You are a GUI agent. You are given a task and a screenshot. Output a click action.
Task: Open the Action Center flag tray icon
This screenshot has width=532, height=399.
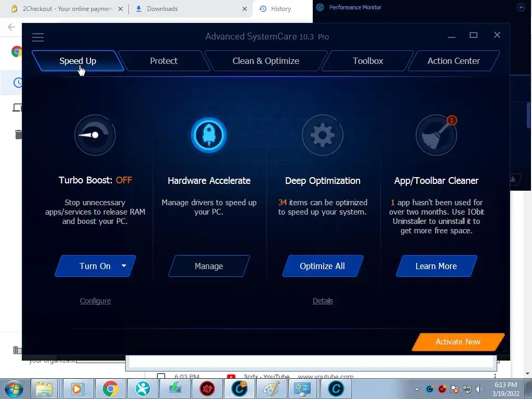tap(455, 389)
